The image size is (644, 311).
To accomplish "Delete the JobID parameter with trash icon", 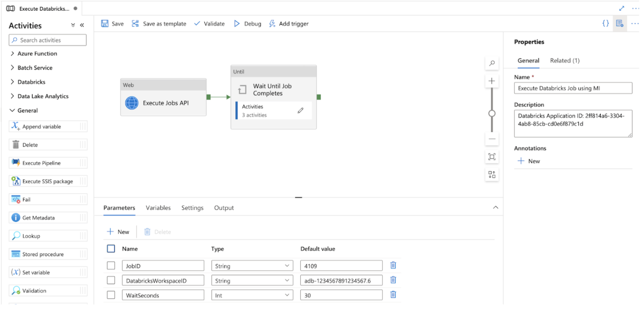I will pyautogui.click(x=393, y=265).
